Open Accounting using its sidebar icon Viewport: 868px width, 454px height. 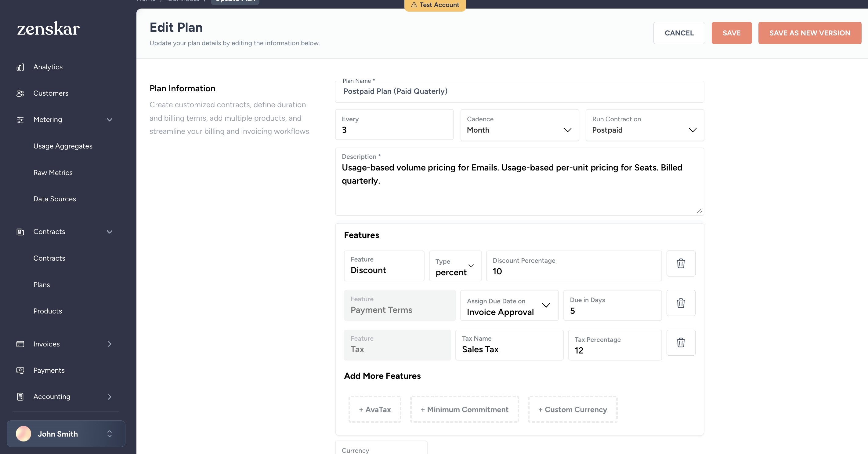point(20,397)
